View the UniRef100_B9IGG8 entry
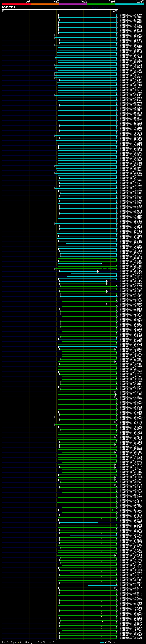The image size is (146, 644). tap(131, 60)
